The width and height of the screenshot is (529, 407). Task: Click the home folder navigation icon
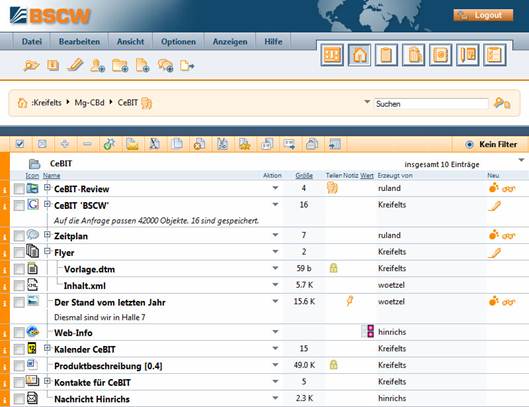pyautogui.click(x=359, y=55)
